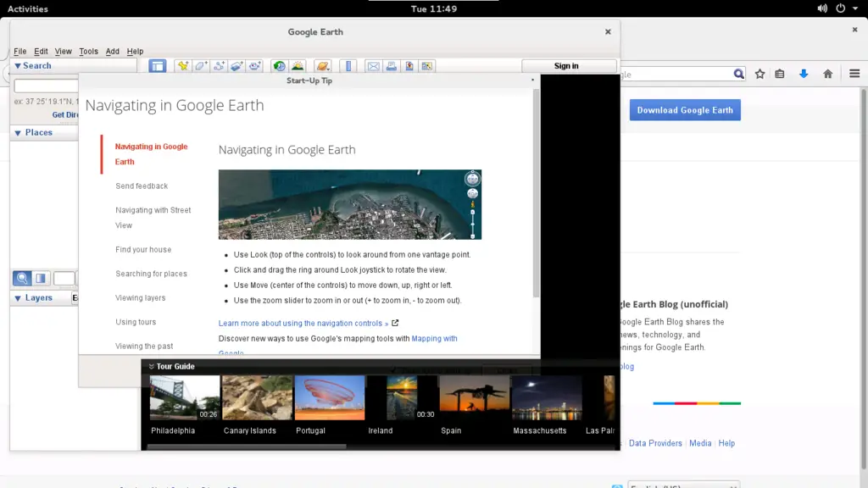Open the Spain tour thumbnail
Screen dimensions: 868x488
click(475, 398)
